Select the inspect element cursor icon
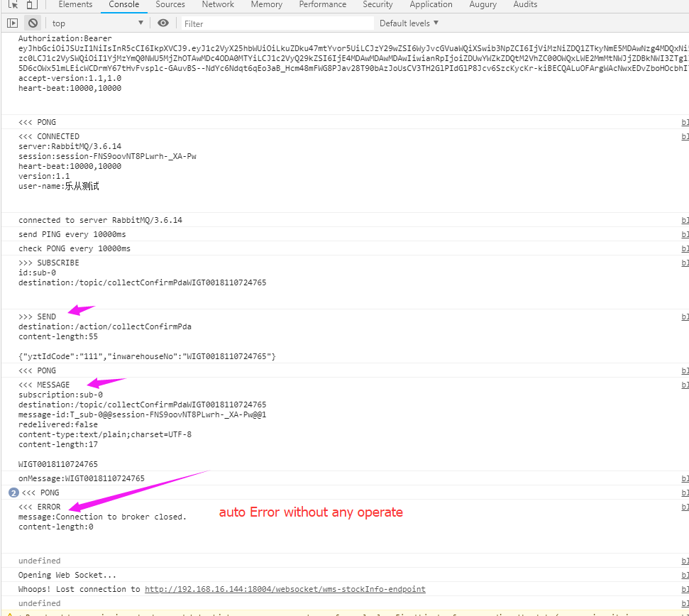Image resolution: width=689 pixels, height=616 pixels. [11, 5]
